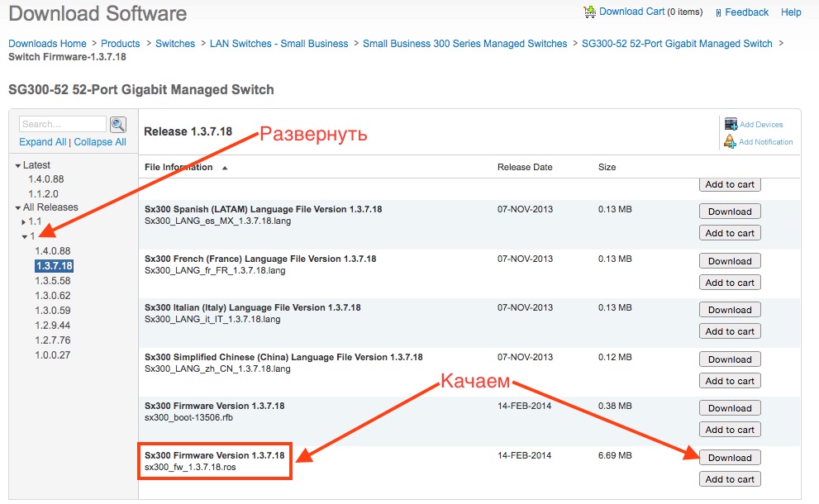Screen dimensions: 819x504
Task: Click the Add Devices icon
Action: point(731,124)
